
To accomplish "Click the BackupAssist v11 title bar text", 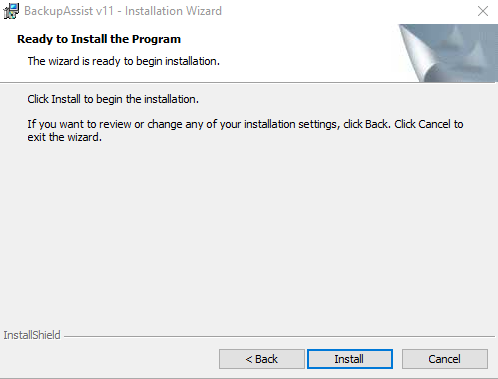I will click(123, 11).
